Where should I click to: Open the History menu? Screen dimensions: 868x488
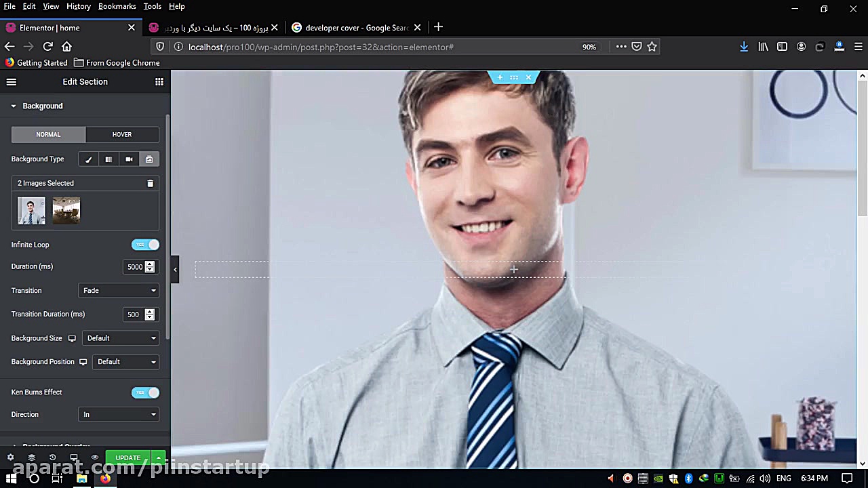pyautogui.click(x=79, y=6)
